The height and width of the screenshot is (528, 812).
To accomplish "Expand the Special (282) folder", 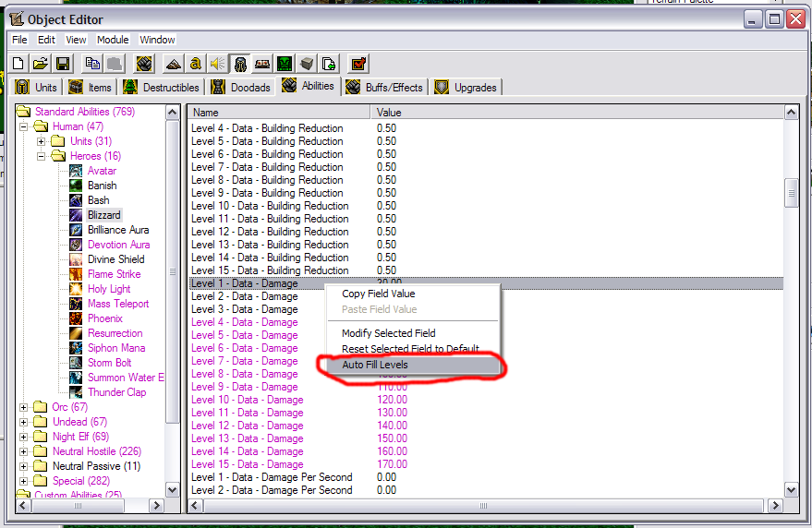I will pyautogui.click(x=23, y=481).
